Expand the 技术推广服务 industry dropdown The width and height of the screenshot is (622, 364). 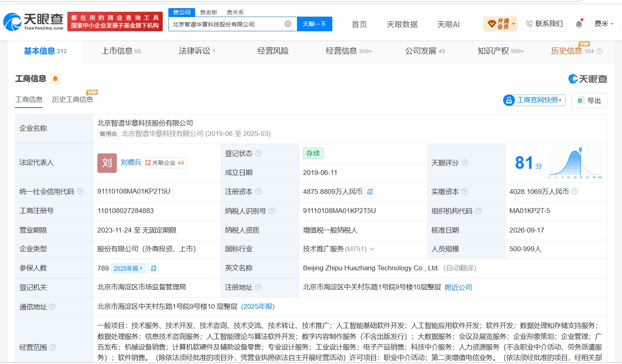click(372, 249)
